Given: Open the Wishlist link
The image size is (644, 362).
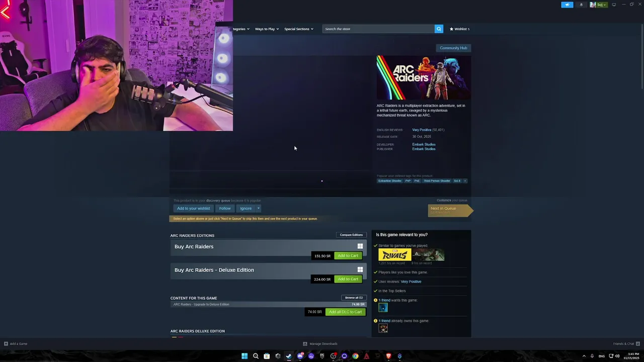Looking at the screenshot, I should (459, 29).
